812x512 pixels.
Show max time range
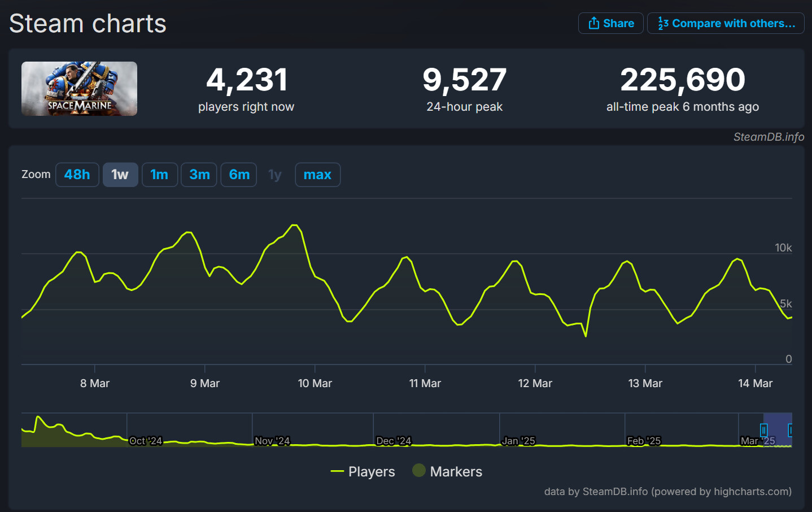pos(317,175)
